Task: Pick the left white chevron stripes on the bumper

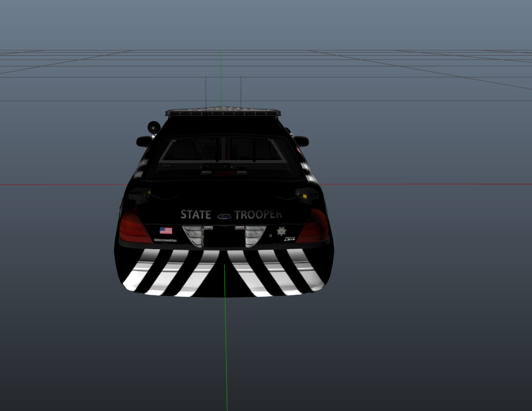Action: click(171, 273)
